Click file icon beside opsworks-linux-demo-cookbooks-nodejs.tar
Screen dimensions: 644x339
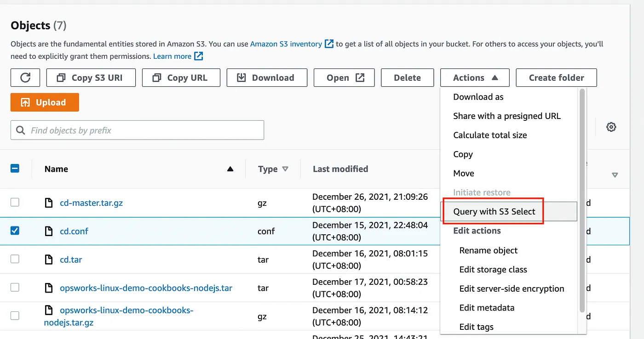click(49, 288)
